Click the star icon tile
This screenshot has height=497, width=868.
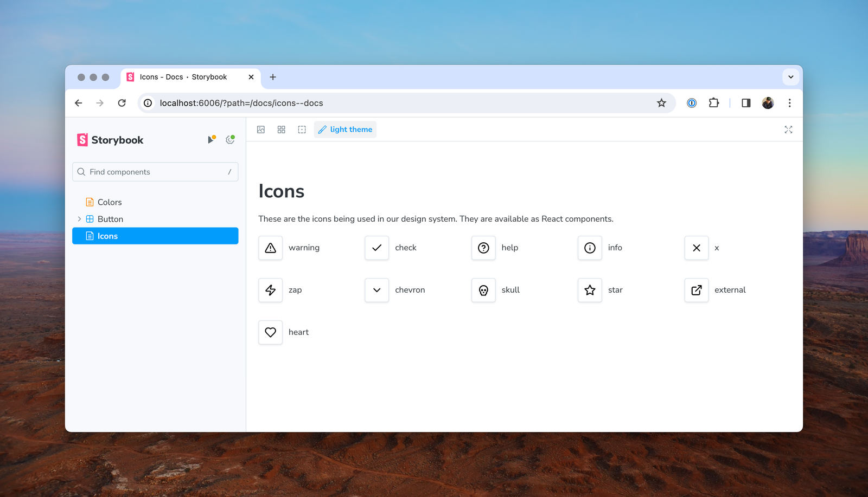[x=590, y=290]
